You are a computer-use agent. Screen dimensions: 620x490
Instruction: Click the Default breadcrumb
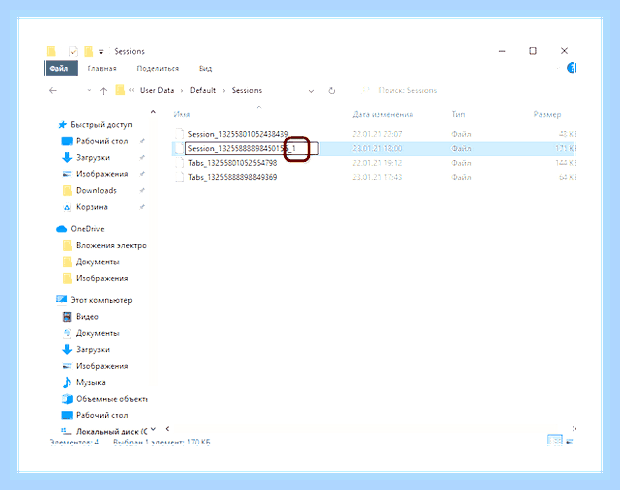point(203,90)
